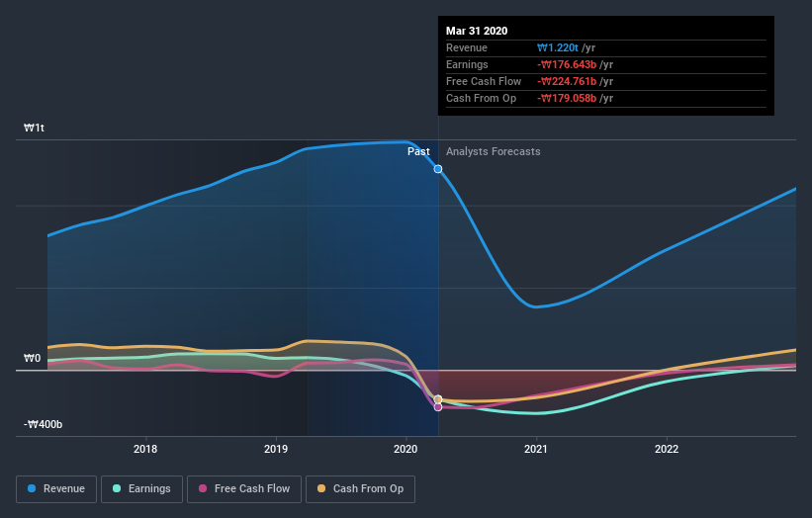Toggle the Cash From Op legend series
Image resolution: width=812 pixels, height=518 pixels.
pos(360,489)
